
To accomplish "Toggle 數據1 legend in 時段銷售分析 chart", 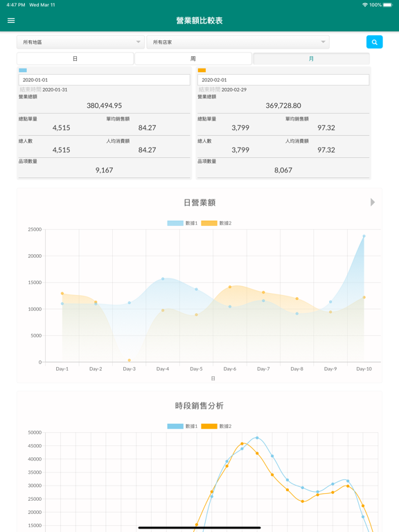I will pyautogui.click(x=182, y=426).
